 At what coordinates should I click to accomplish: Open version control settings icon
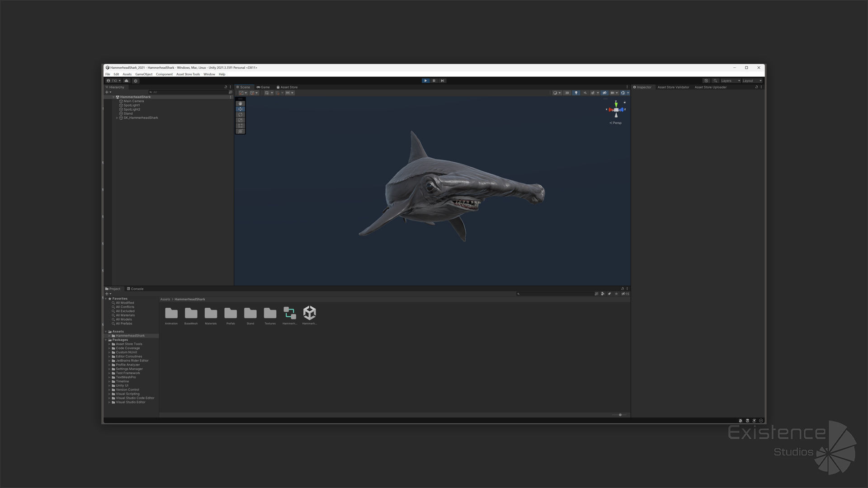(x=136, y=81)
